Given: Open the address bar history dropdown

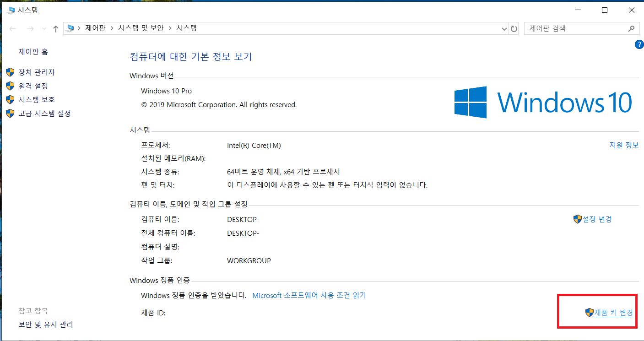Looking at the screenshot, I should tap(504, 29).
